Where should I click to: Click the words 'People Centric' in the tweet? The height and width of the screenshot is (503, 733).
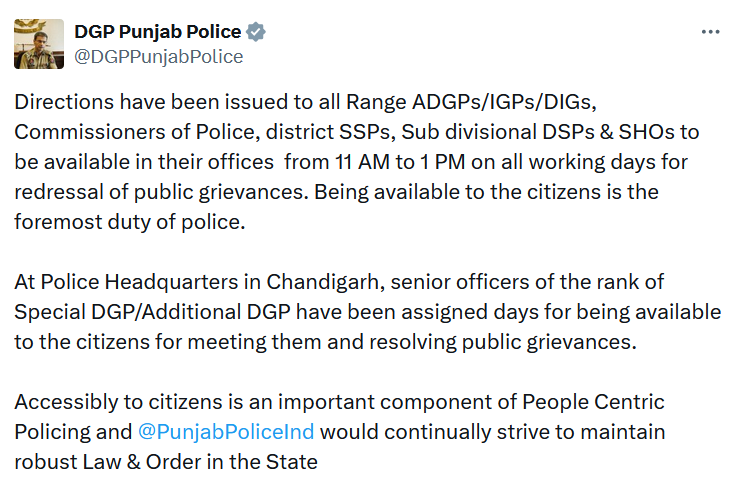593,402
